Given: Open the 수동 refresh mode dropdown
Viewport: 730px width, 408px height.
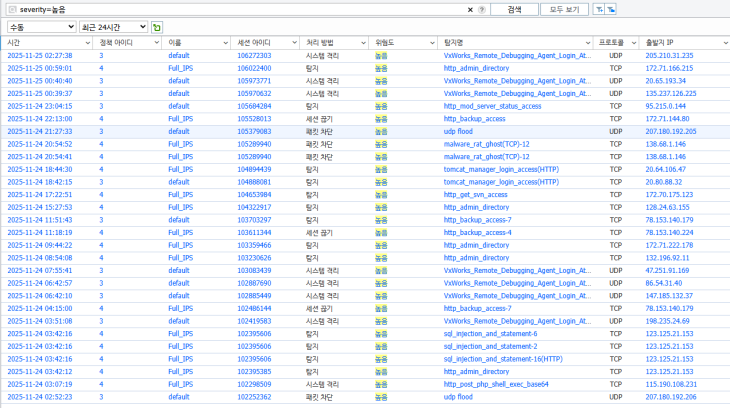Looking at the screenshot, I should click(39, 27).
